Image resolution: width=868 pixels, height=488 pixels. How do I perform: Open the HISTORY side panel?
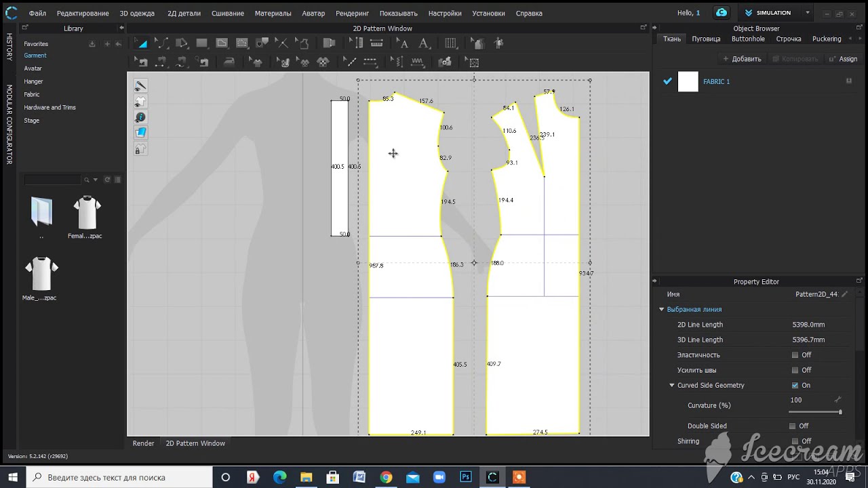9,47
